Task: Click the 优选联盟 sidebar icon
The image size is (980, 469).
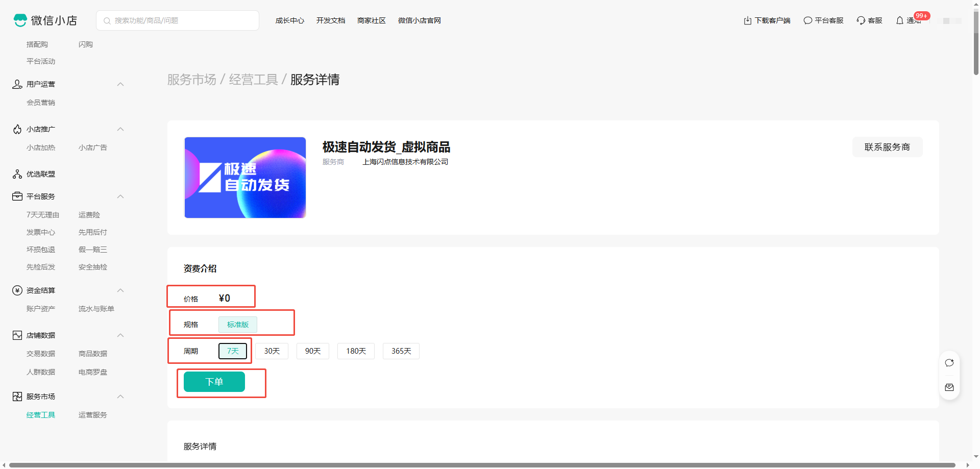Action: point(17,174)
